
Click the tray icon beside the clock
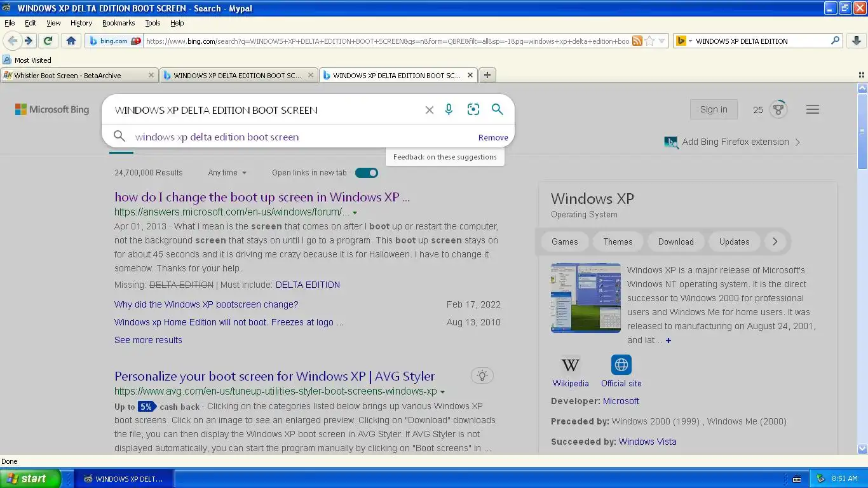click(x=821, y=478)
